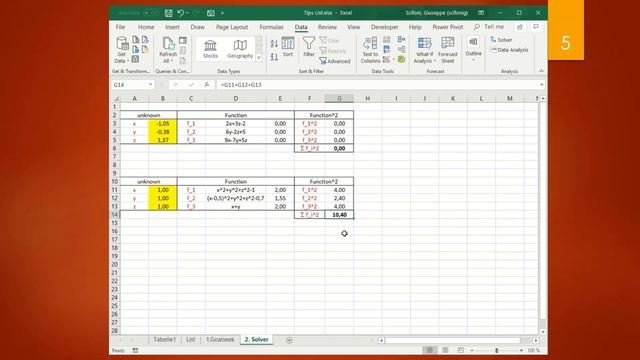
Task: Switch to Normal view in status bar
Action: point(429,350)
